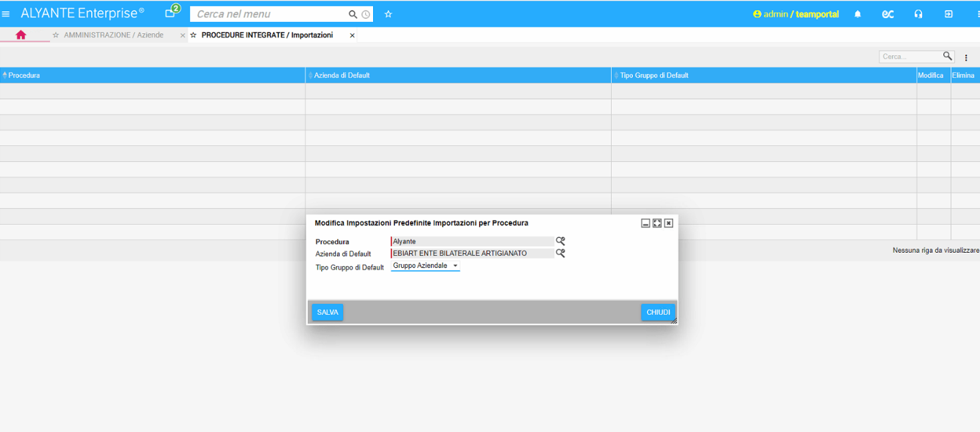Open the open-windows counter icon with badge 2
This screenshot has height=432, width=980.
coord(171,13)
